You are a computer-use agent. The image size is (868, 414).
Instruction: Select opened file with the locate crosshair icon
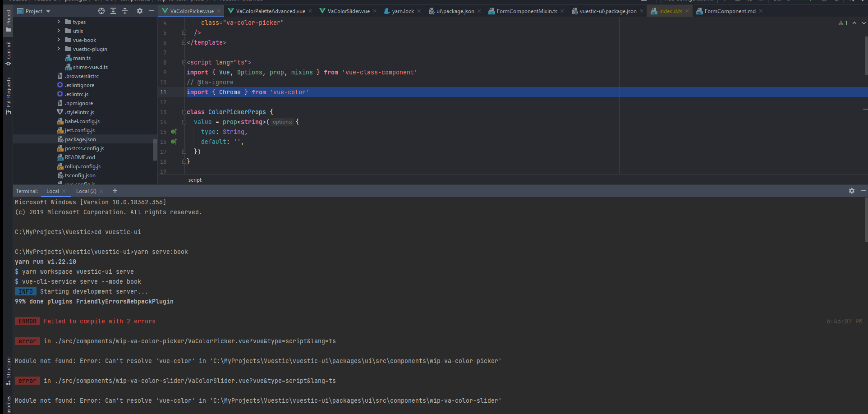(101, 10)
